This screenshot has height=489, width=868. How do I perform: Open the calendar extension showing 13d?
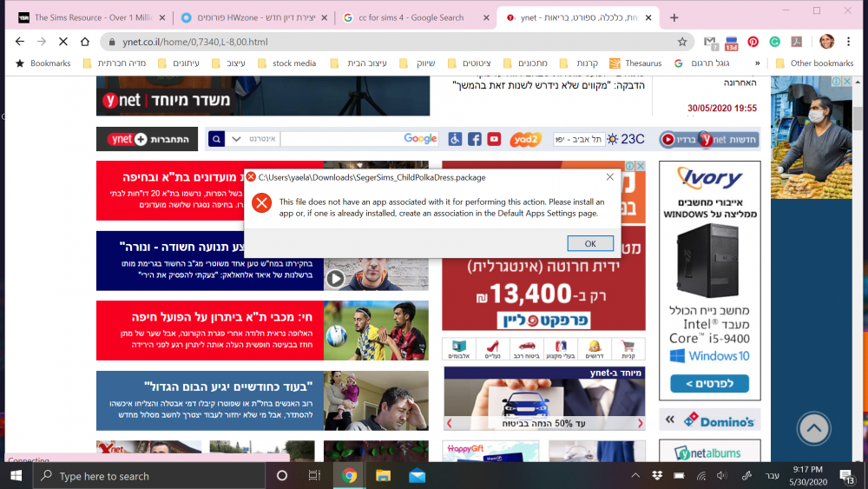(731, 43)
